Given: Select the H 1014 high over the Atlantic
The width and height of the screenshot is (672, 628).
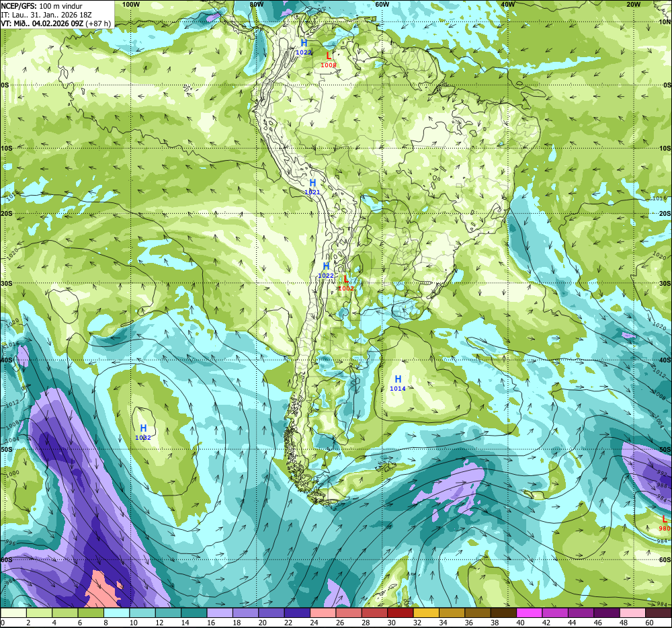Looking at the screenshot, I should [x=398, y=383].
